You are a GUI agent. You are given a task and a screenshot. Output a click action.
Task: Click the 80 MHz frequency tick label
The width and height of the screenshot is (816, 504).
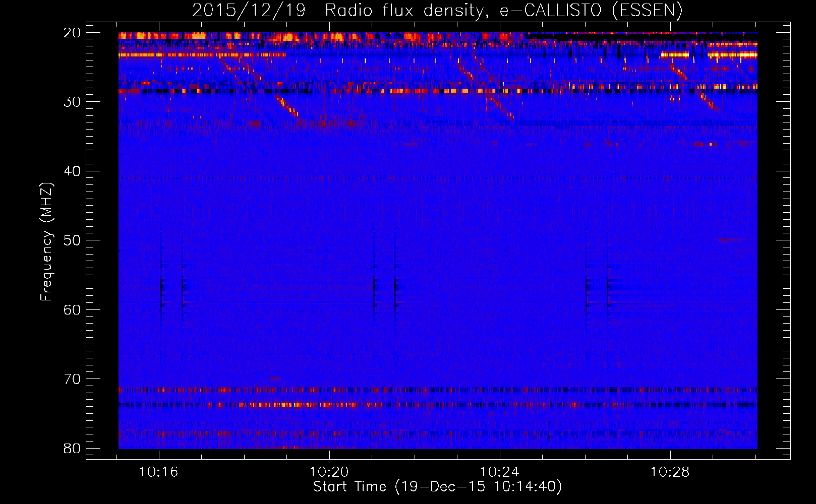(x=72, y=448)
